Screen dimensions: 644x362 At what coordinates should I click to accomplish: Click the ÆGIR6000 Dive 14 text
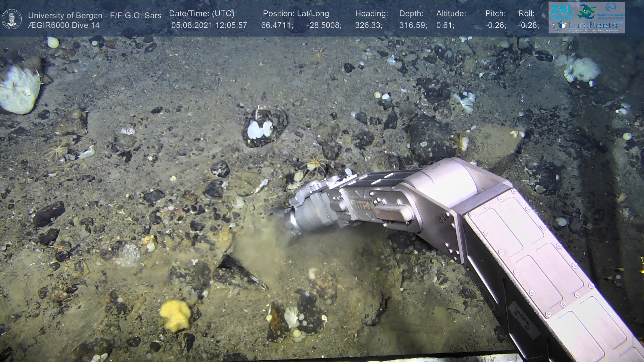click(x=64, y=25)
